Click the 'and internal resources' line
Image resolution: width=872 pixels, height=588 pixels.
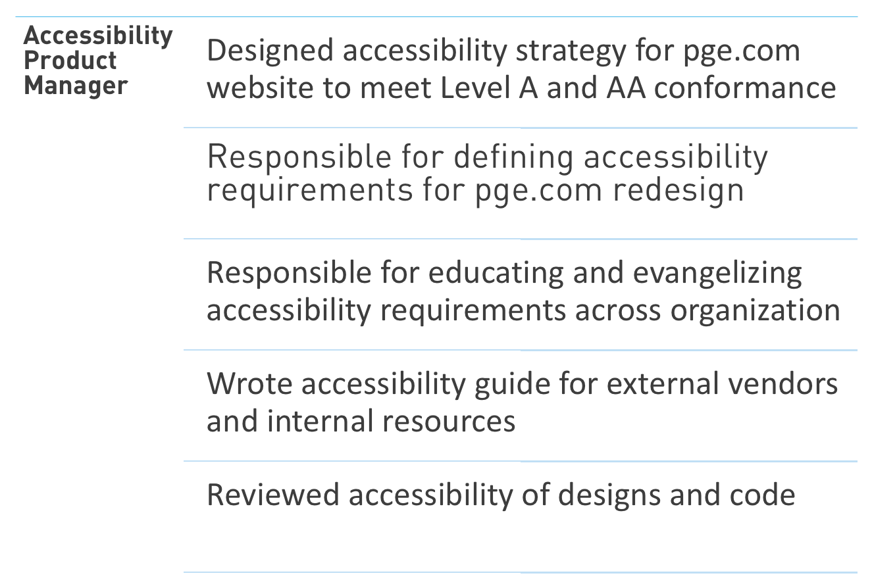pyautogui.click(x=361, y=421)
